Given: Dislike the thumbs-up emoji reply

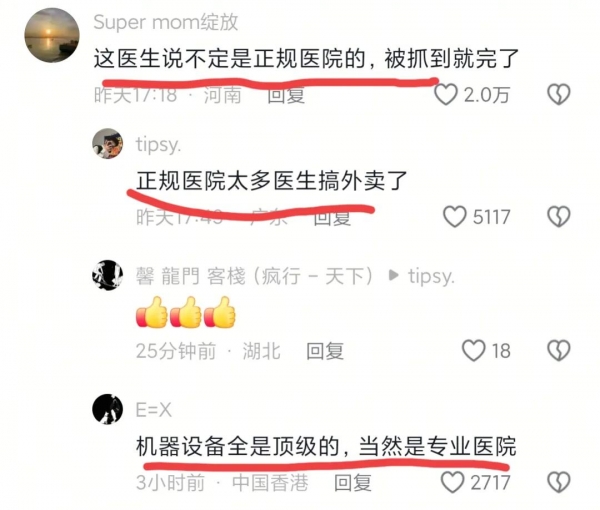Looking at the screenshot, I should click(559, 350).
